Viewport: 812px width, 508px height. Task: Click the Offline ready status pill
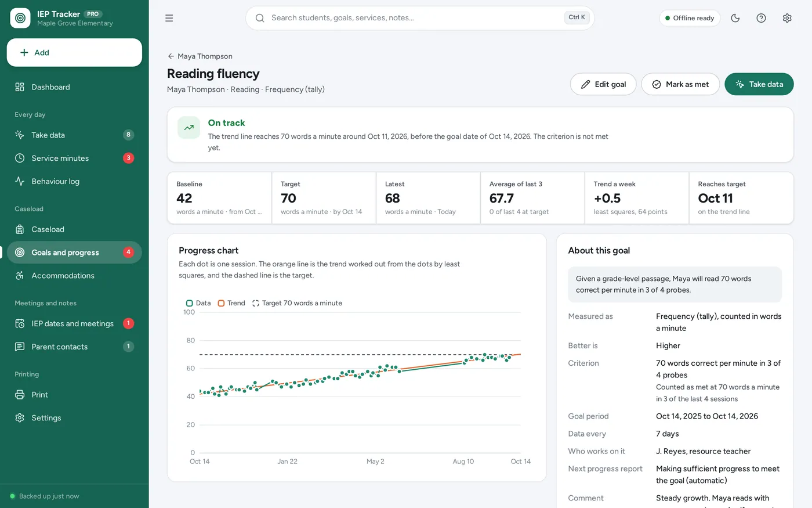tap(690, 18)
